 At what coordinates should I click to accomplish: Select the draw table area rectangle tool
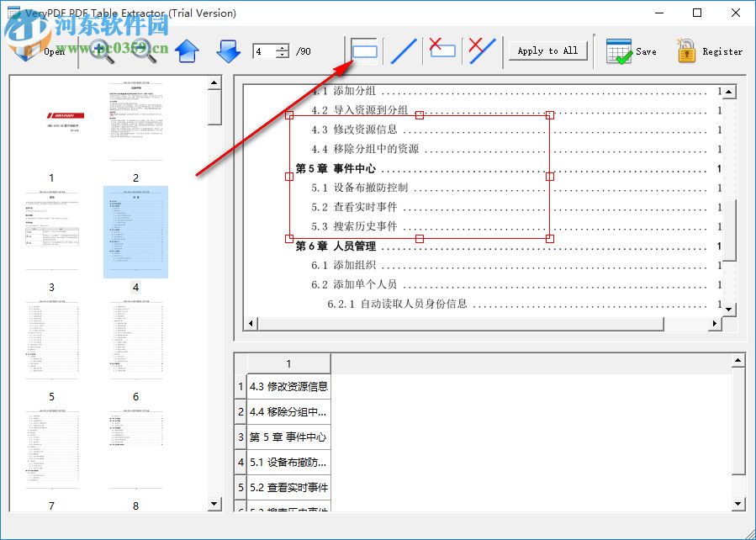tap(364, 50)
